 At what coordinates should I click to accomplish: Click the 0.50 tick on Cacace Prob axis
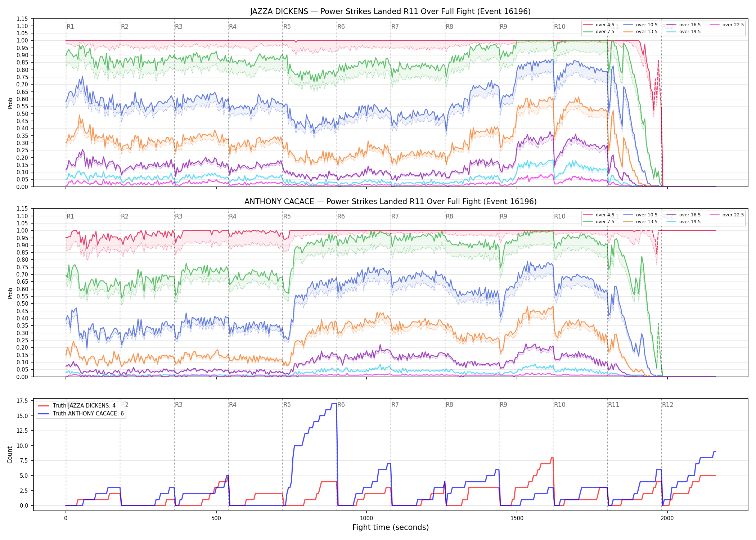(x=22, y=304)
